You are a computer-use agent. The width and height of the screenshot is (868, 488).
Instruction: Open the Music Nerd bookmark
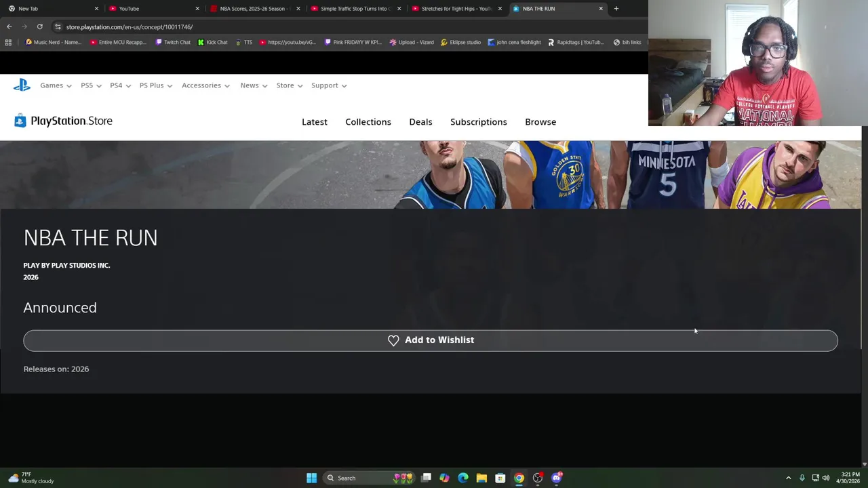point(54,42)
